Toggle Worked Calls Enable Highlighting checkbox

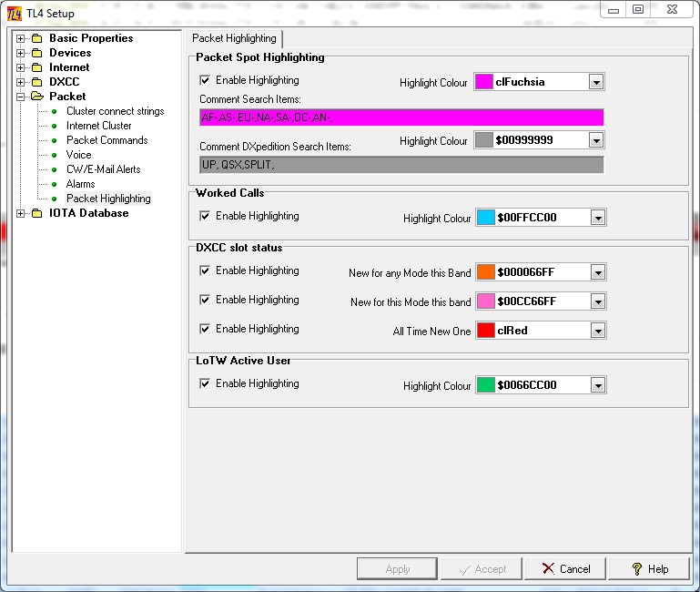click(x=205, y=216)
